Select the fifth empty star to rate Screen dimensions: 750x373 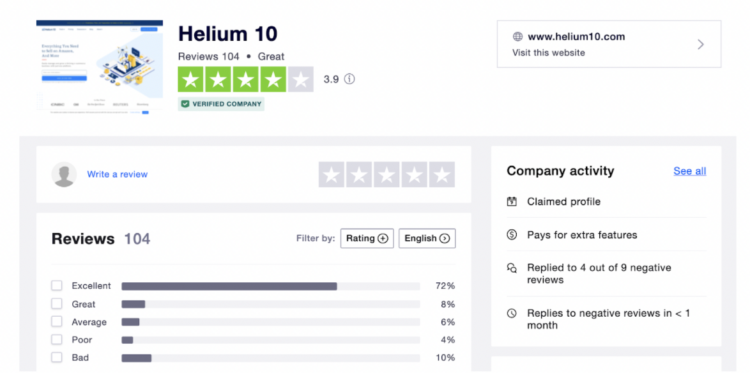pyautogui.click(x=442, y=175)
